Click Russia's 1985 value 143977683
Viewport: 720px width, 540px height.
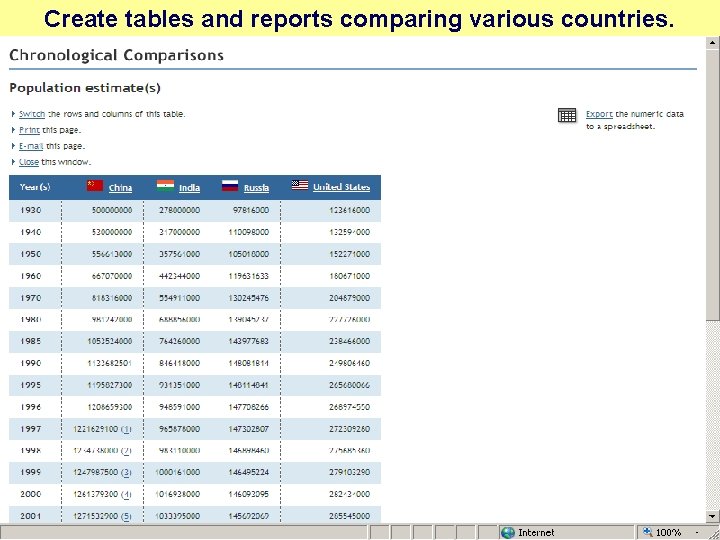(x=248, y=341)
